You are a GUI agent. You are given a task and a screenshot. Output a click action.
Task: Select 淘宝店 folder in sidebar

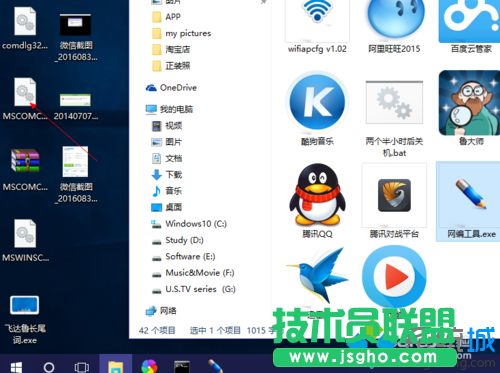171,50
